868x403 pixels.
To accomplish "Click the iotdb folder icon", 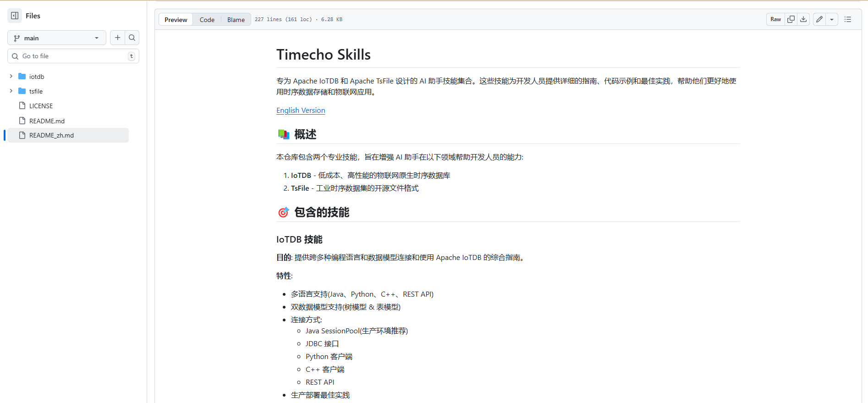I will (22, 76).
